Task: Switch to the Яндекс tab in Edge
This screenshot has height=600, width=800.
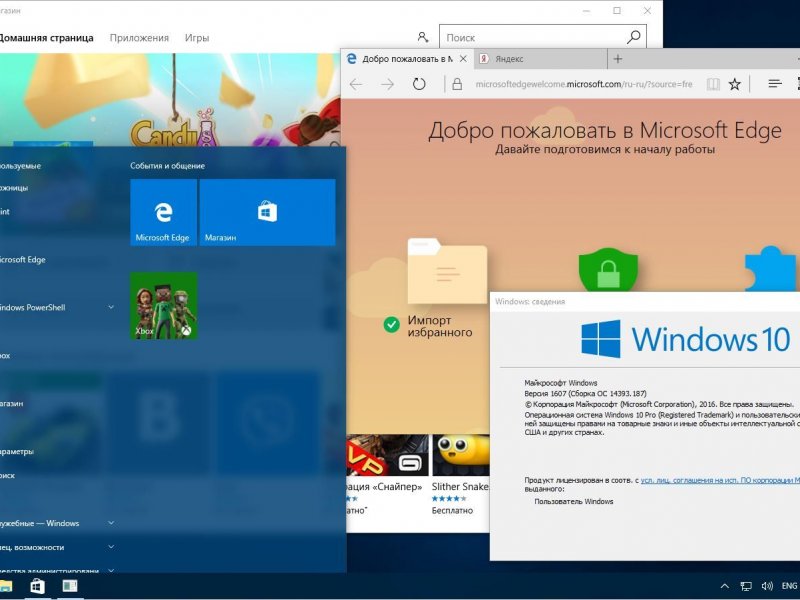Action: [540, 59]
